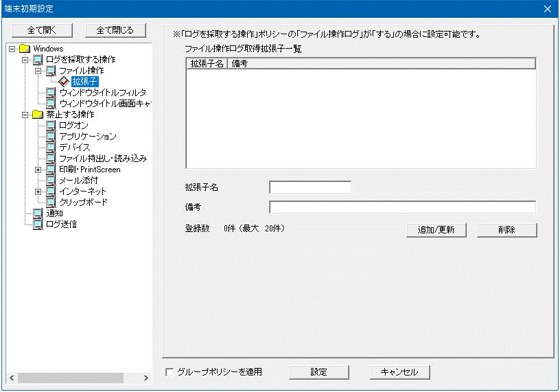Click the tree scrollbar left arrow
560x392 pixels.
click(x=12, y=378)
